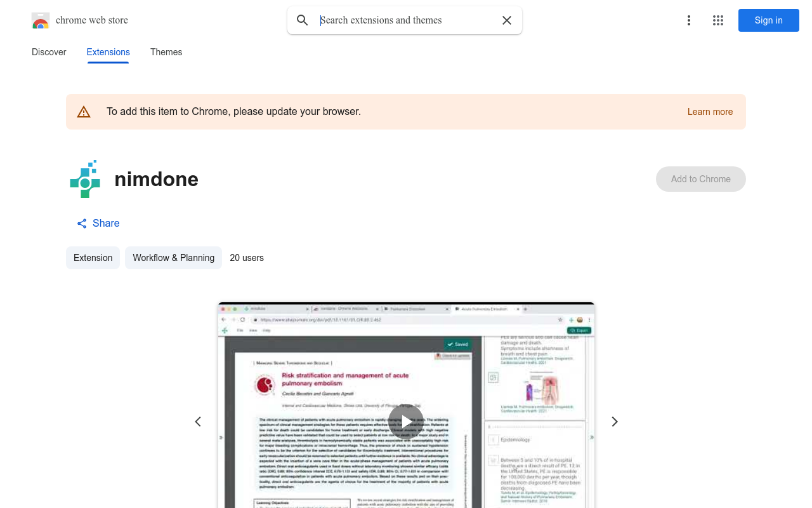
Task: Click the warning triangle icon in banner
Action: 84,112
